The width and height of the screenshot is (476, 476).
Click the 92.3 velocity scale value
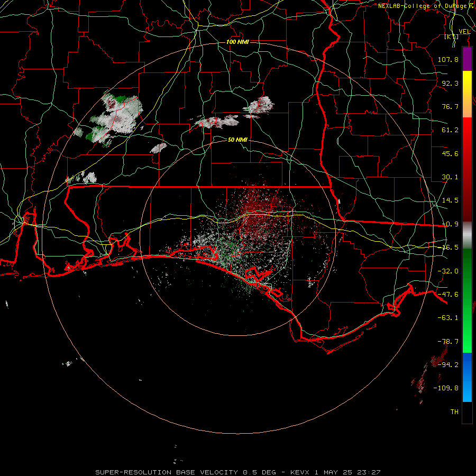[x=450, y=83]
